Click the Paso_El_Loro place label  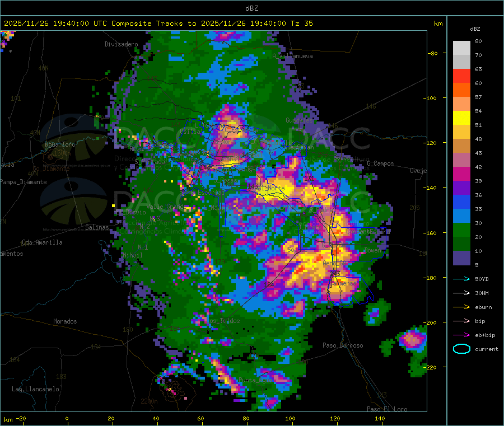387,409
